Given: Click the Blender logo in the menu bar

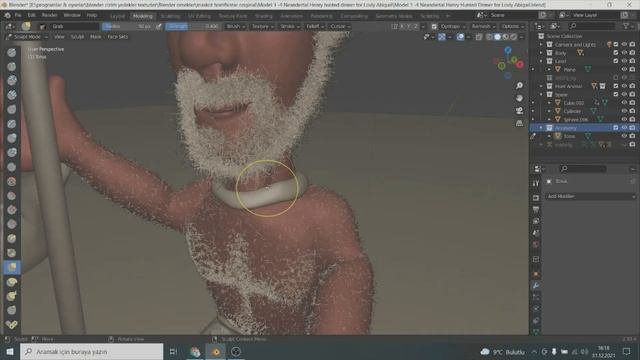Looking at the screenshot, I should point(7,15).
